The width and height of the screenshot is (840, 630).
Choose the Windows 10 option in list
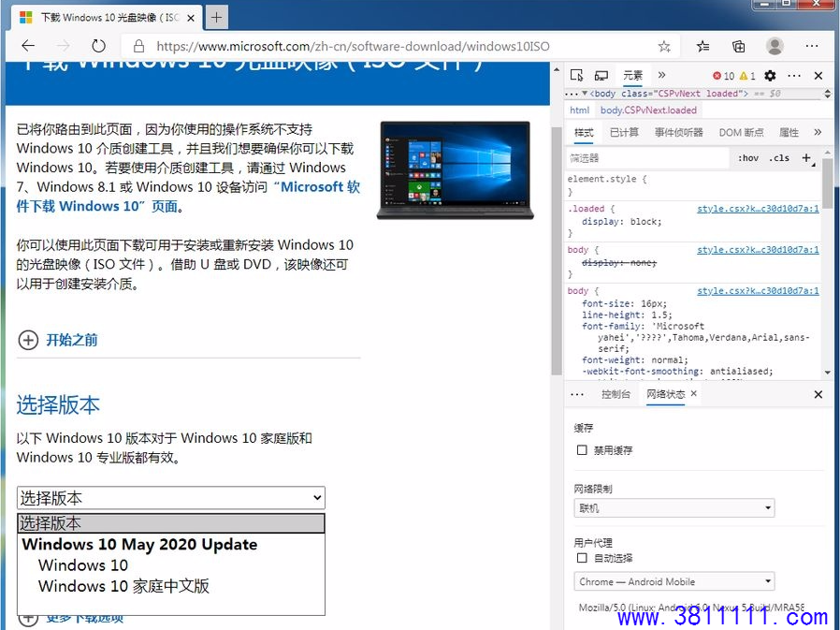pos(83,565)
